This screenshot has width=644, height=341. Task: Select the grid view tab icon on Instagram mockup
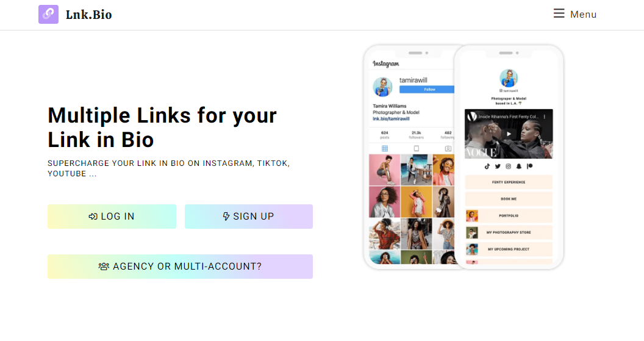[385, 149]
